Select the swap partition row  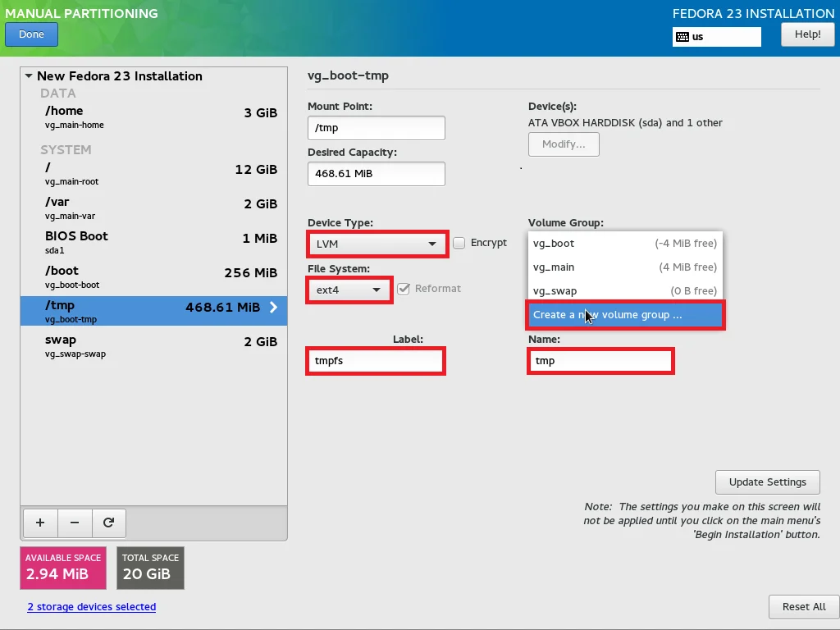[153, 345]
